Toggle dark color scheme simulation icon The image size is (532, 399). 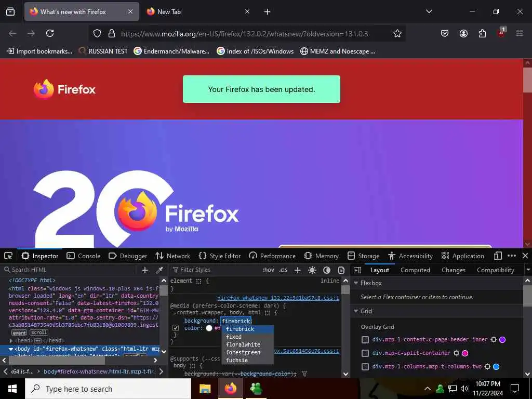327,270
